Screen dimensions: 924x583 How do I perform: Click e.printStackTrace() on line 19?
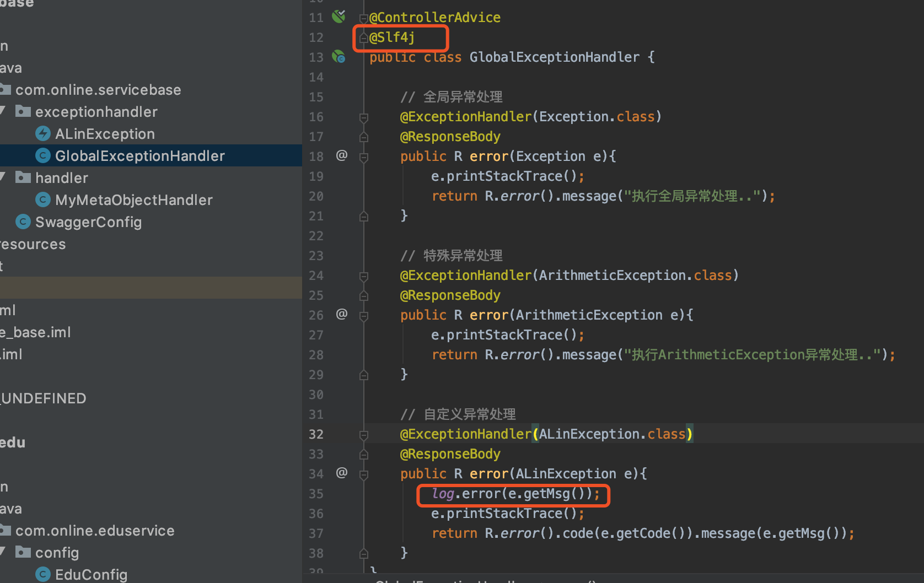[x=504, y=176]
